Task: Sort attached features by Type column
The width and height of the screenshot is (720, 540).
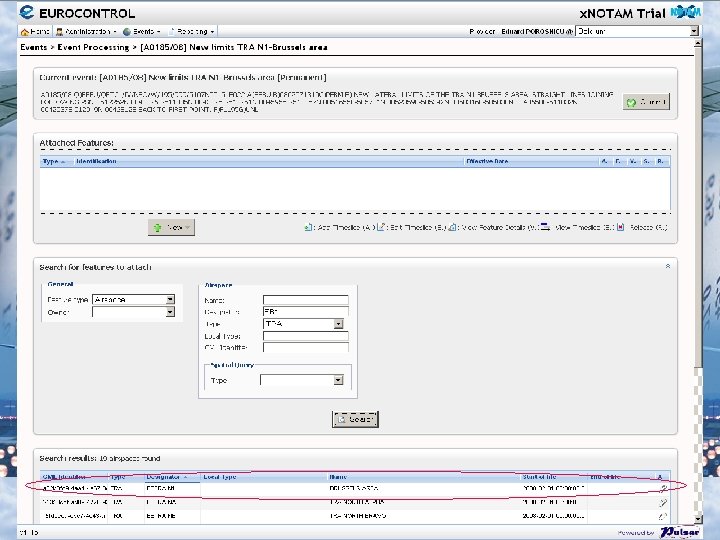Action: (57, 161)
